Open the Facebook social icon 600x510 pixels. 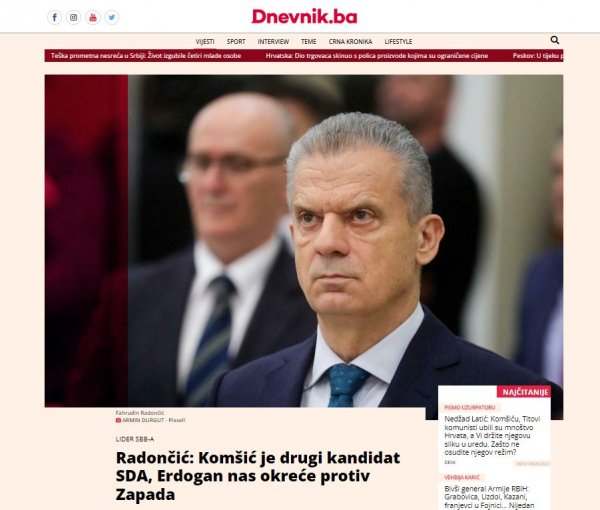tap(54, 17)
